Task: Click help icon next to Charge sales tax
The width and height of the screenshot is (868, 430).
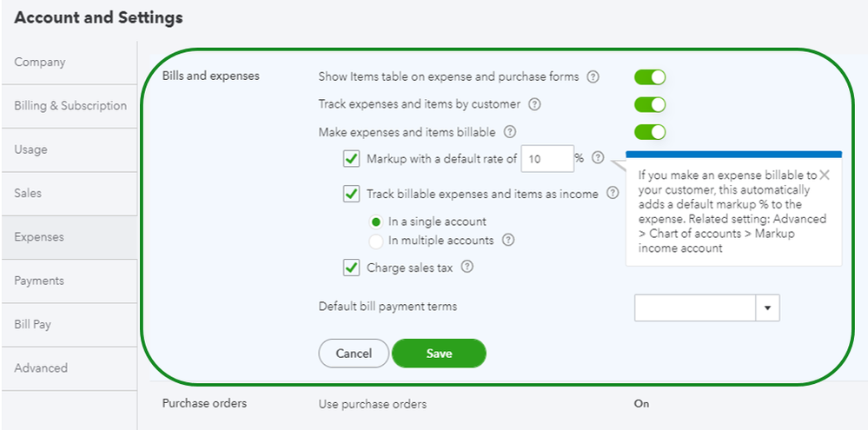Action: point(467,267)
